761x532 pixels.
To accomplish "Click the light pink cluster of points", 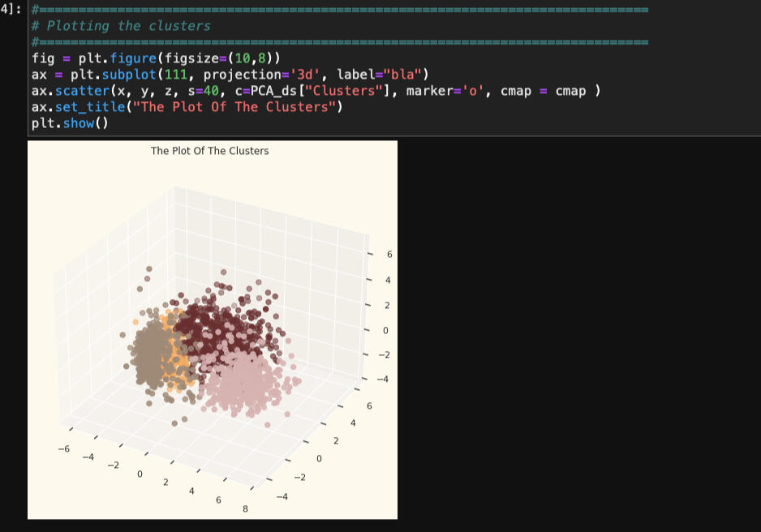I will coord(243,380).
